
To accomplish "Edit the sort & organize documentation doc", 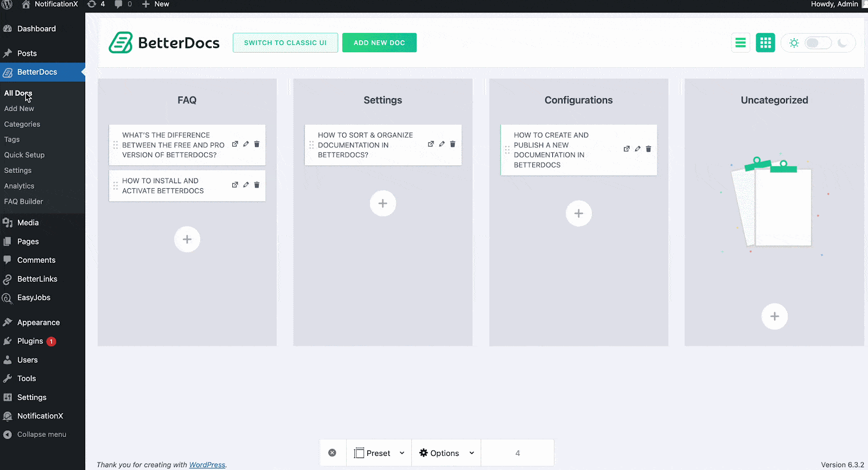I will (x=442, y=144).
